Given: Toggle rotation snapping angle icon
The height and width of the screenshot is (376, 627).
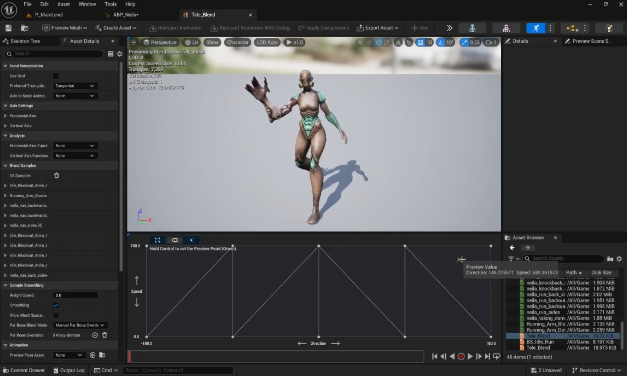Looking at the screenshot, I should click(x=441, y=42).
